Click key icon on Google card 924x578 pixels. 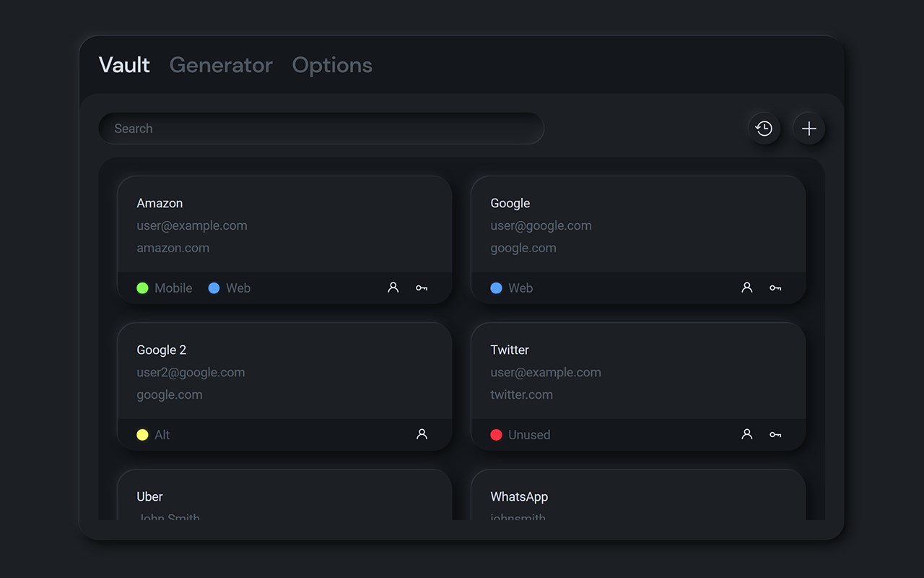(x=775, y=288)
